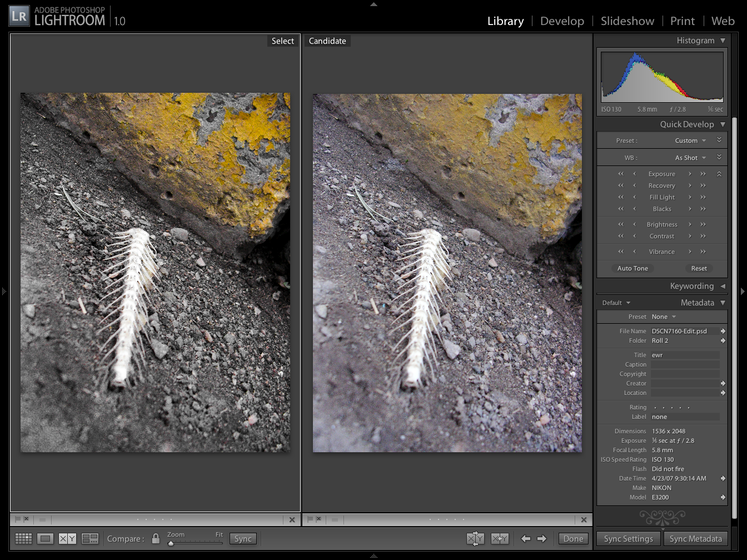Open the WB As Shot dropdown
The height and width of the screenshot is (560, 747).
pos(690,158)
